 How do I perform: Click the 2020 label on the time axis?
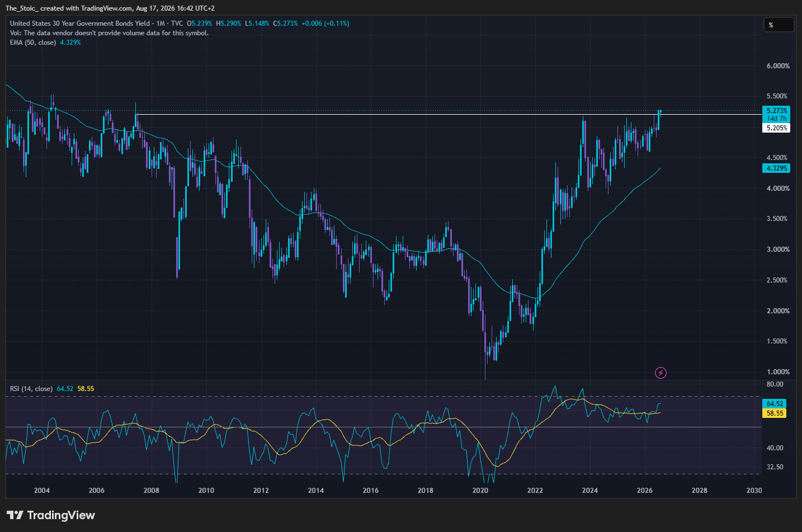pyautogui.click(x=480, y=491)
